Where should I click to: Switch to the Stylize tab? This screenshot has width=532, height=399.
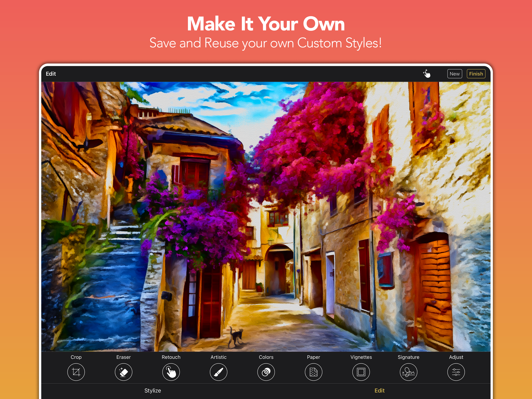tap(152, 391)
